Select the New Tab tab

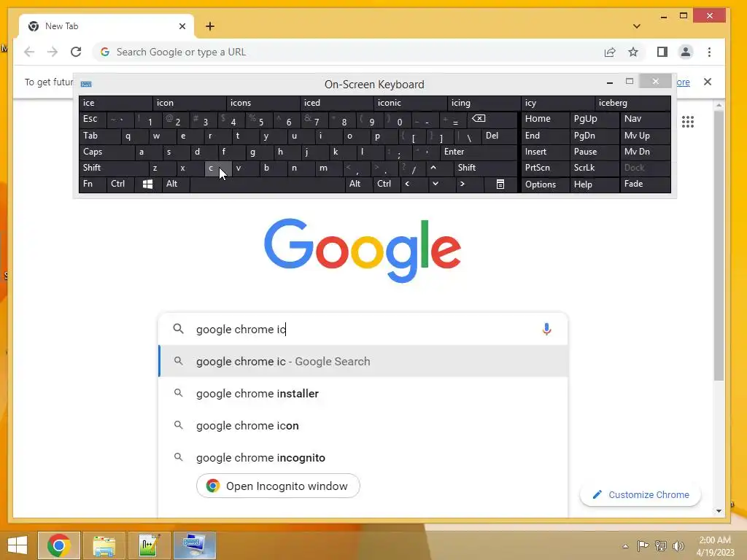(x=107, y=26)
